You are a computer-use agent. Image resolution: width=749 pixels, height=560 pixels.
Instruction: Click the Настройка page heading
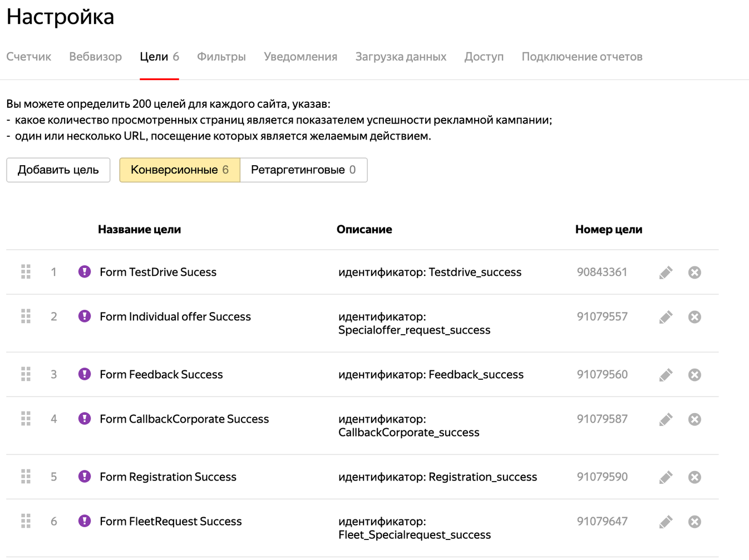pos(60,17)
